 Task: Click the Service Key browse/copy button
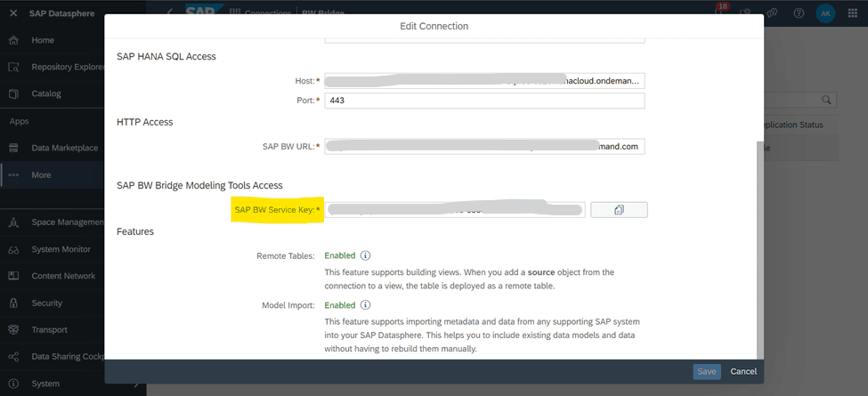619,210
